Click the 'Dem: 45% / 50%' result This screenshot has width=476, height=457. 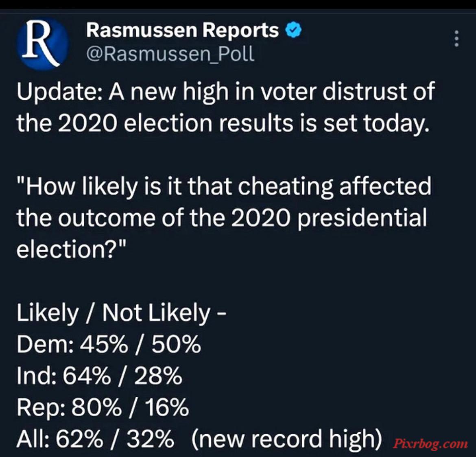pyautogui.click(x=109, y=345)
